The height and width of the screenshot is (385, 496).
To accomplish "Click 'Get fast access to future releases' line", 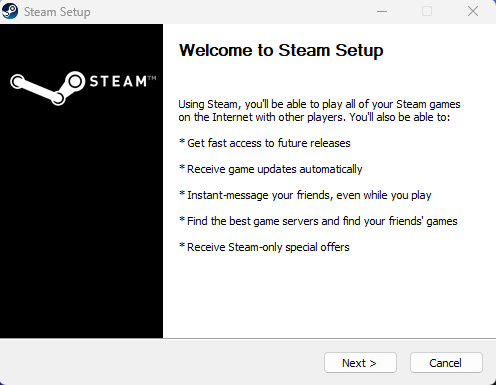I will [265, 143].
